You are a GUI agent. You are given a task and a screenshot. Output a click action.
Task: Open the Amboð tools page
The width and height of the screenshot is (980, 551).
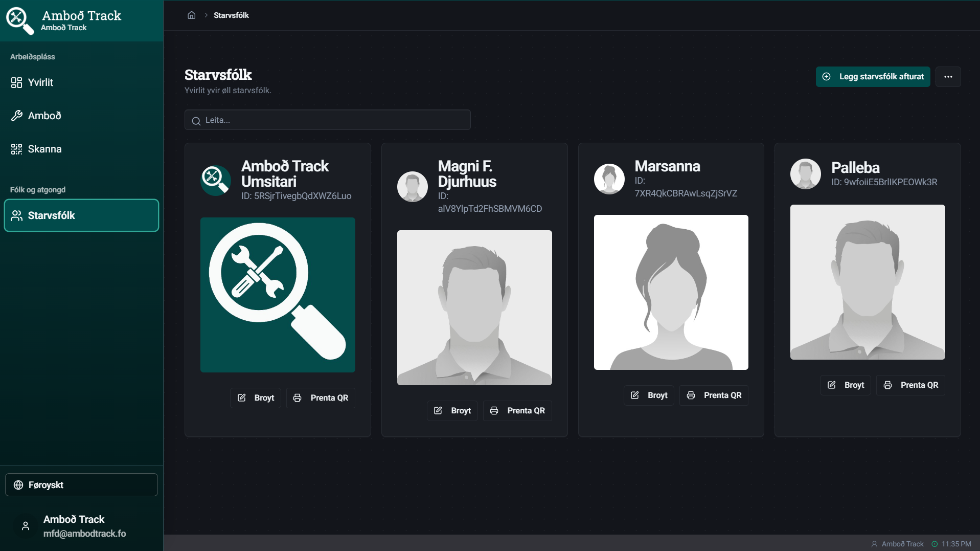click(x=81, y=116)
